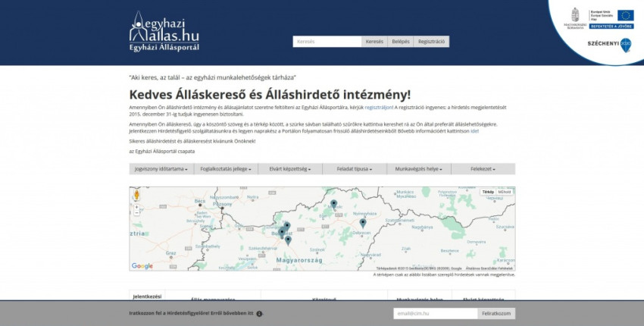The height and width of the screenshot is (326, 644).
Task: Click the egyhazi allas.hu site logo
Action: [164, 33]
